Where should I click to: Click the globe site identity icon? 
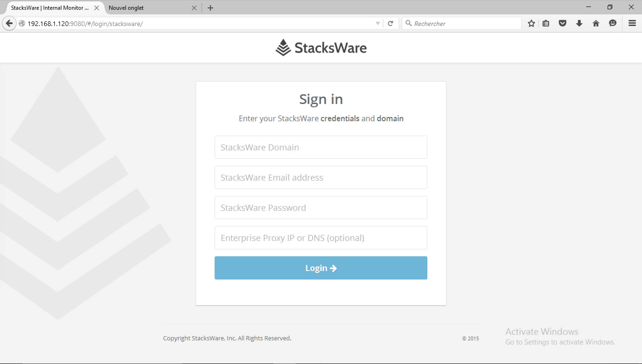coord(22,23)
